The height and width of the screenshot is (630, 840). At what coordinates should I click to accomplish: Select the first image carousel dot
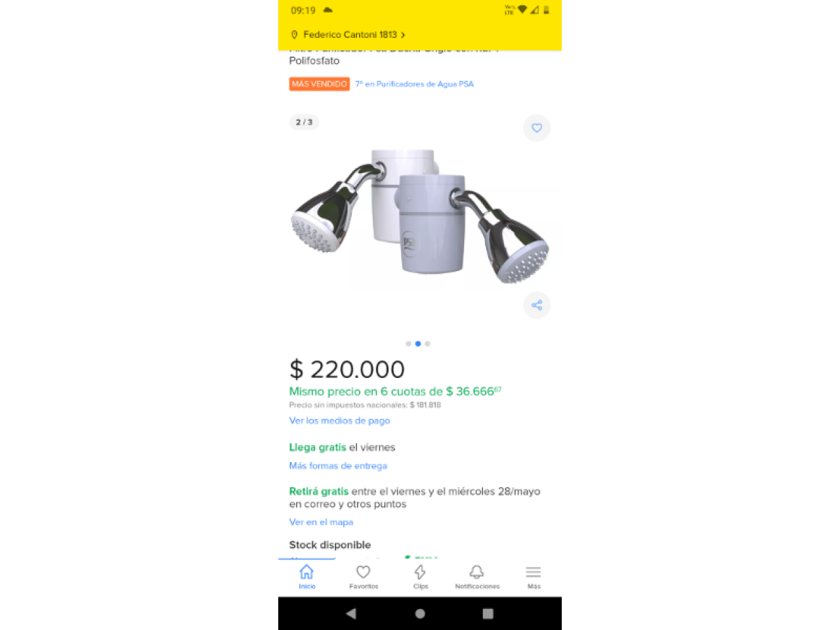click(408, 344)
